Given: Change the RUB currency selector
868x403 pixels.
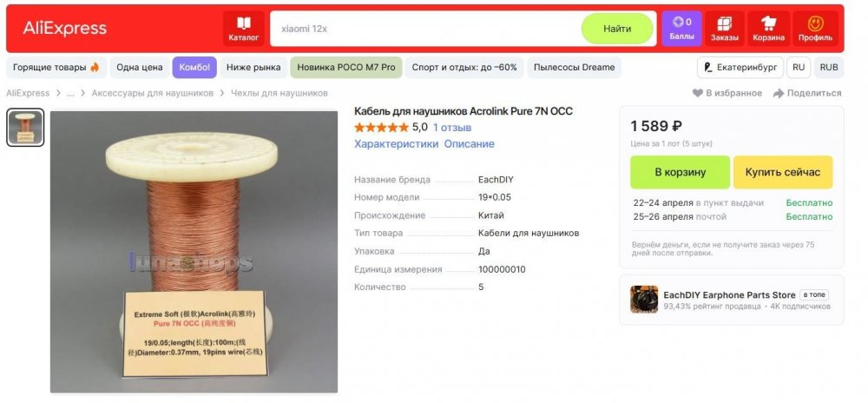Looking at the screenshot, I should coord(829,67).
